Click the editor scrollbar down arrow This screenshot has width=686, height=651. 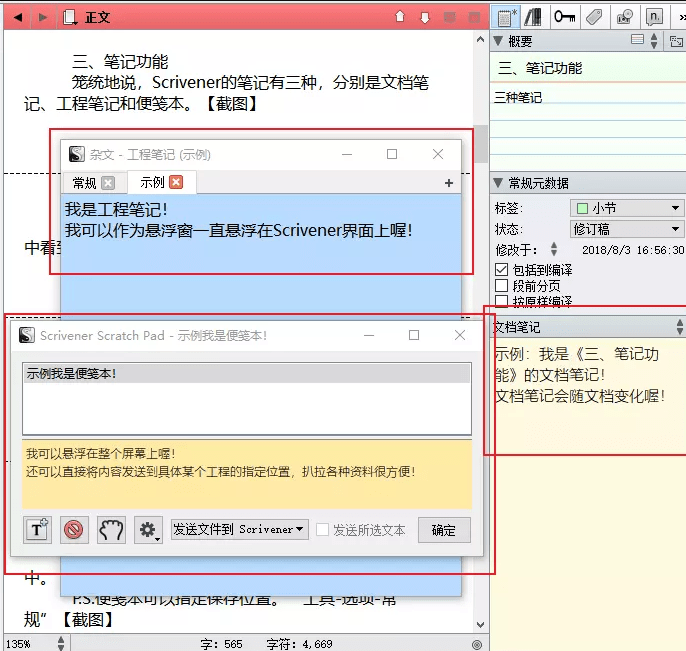pyautogui.click(x=480, y=624)
